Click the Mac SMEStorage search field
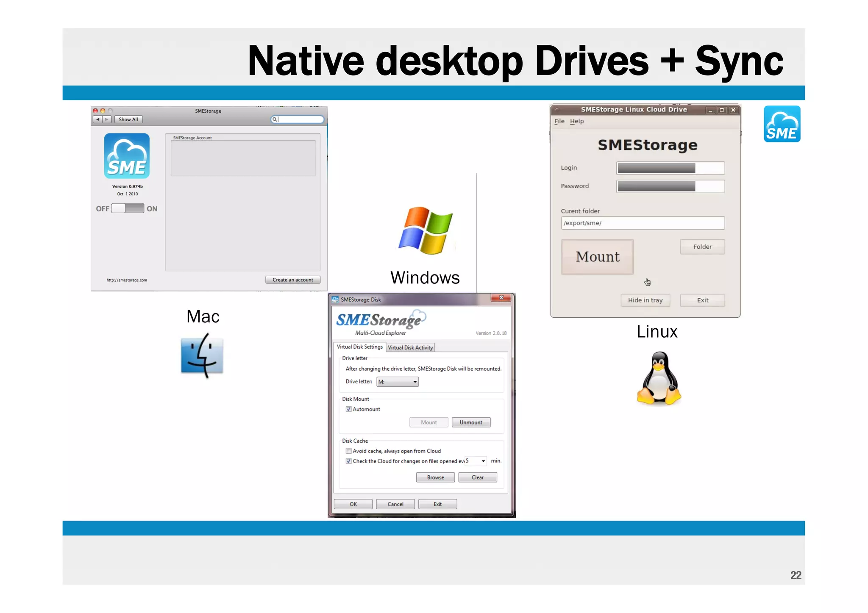Viewport: 868px width, 613px height. point(298,119)
